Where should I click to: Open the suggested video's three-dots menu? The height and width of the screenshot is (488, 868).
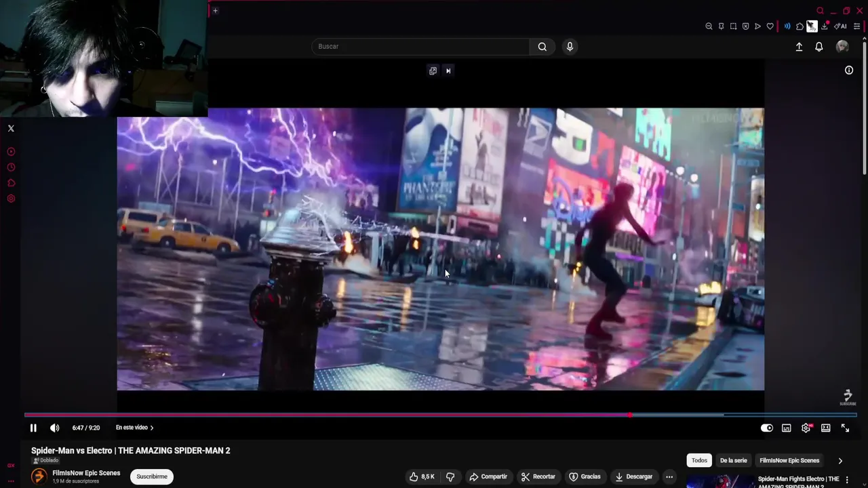[847, 480]
